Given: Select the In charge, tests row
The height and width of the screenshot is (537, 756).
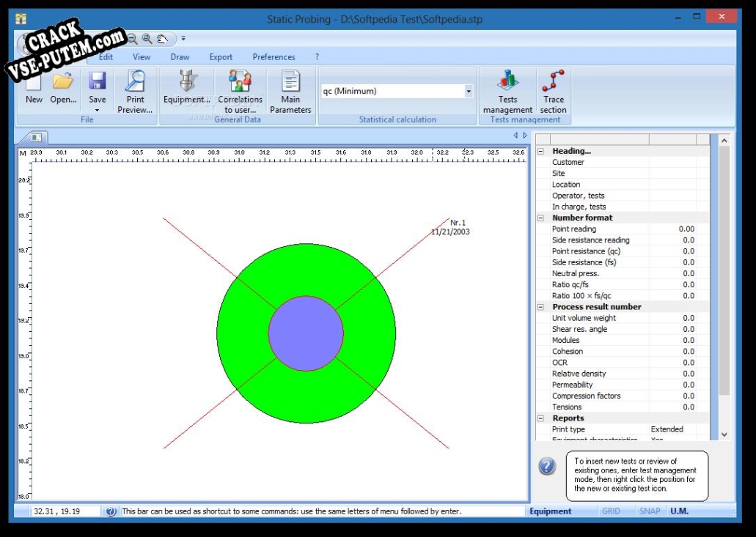Looking at the screenshot, I should pos(623,207).
